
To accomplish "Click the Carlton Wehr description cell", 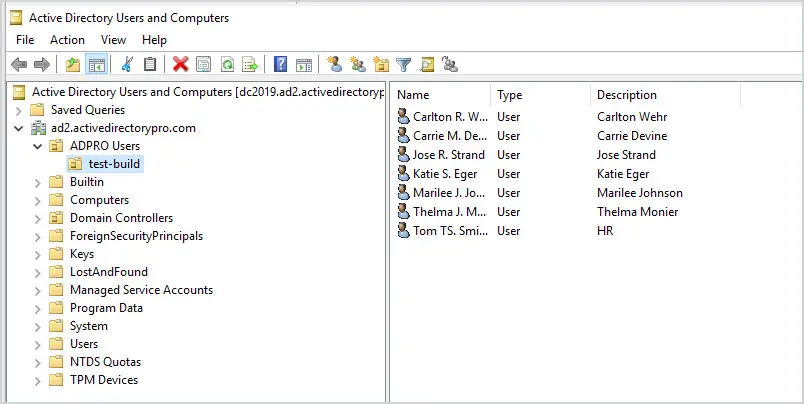I will [x=632, y=117].
